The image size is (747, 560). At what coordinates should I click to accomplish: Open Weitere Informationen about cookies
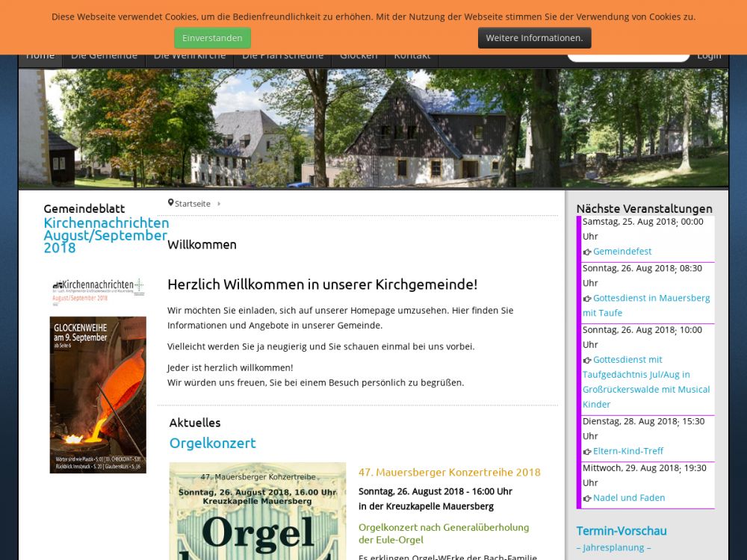[x=534, y=38]
